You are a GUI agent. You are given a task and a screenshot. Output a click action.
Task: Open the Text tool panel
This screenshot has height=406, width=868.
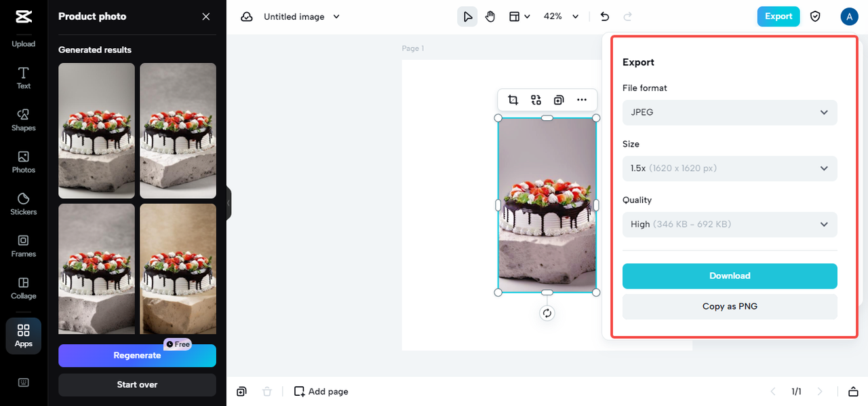(23, 78)
